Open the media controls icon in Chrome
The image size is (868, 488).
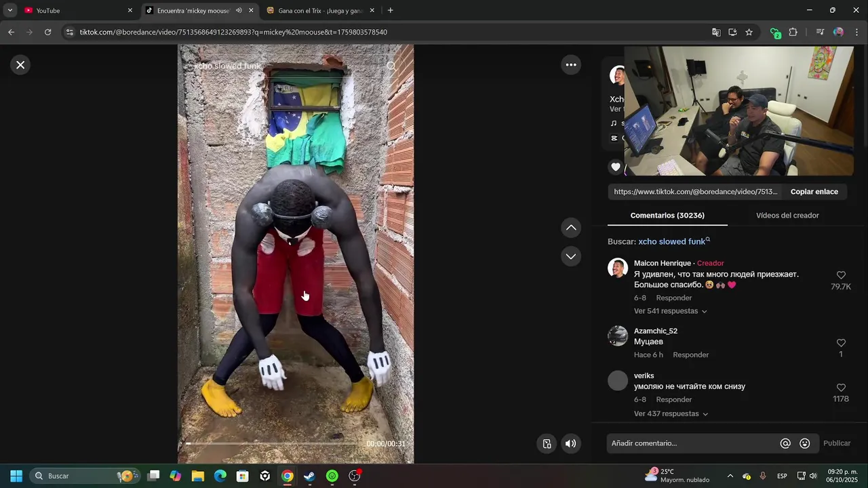click(x=820, y=32)
